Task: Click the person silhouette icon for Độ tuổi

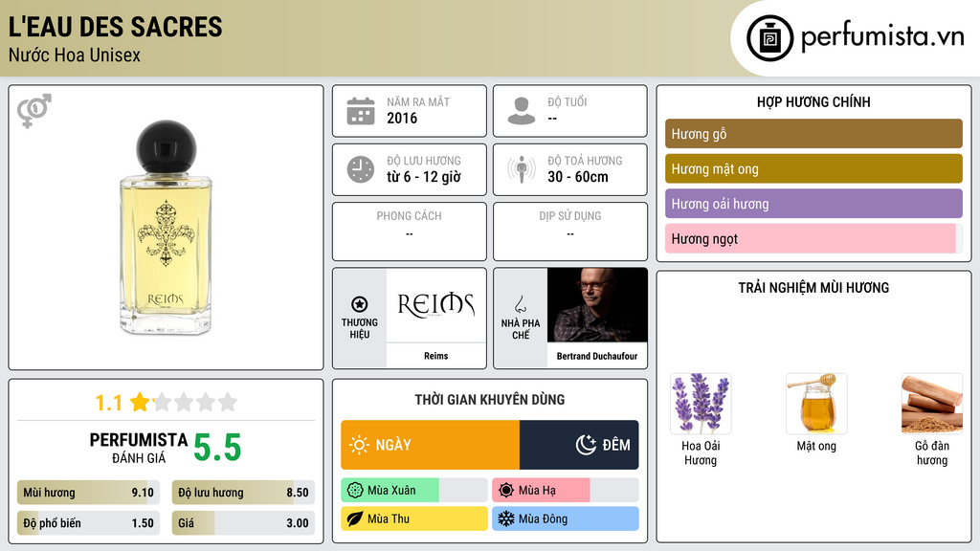Action: (522, 111)
